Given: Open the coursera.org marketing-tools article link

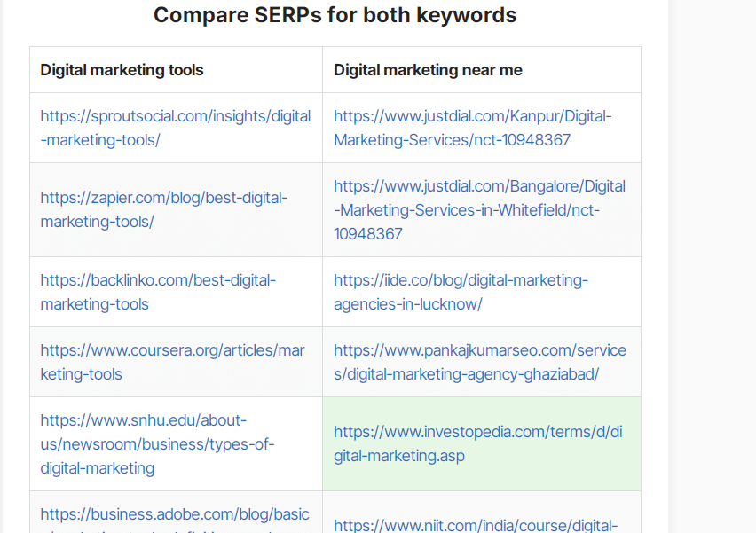Looking at the screenshot, I should coord(173,362).
